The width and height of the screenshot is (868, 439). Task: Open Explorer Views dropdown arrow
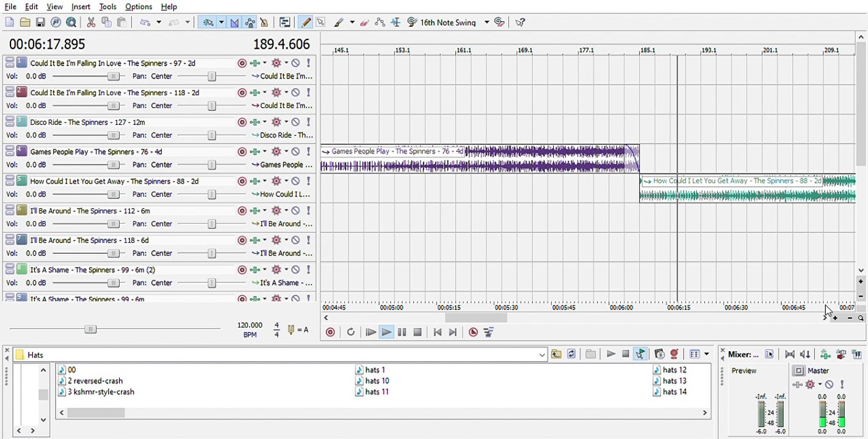coord(707,354)
